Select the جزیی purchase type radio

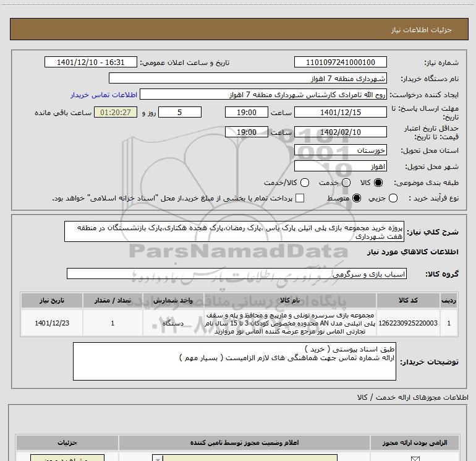pos(393,198)
